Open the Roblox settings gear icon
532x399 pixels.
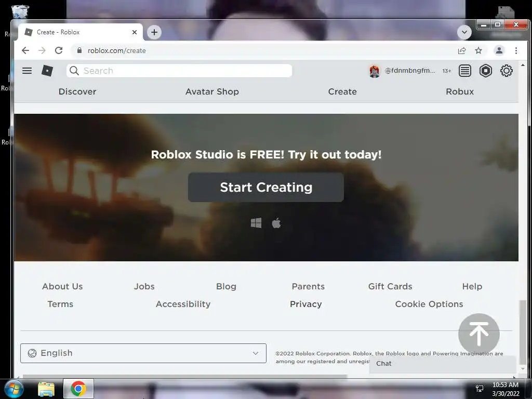click(x=506, y=71)
